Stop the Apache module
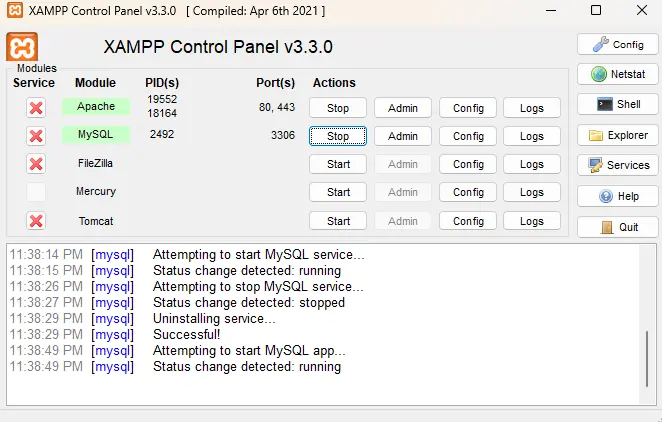Viewport: 662px width, 422px height. (338, 108)
